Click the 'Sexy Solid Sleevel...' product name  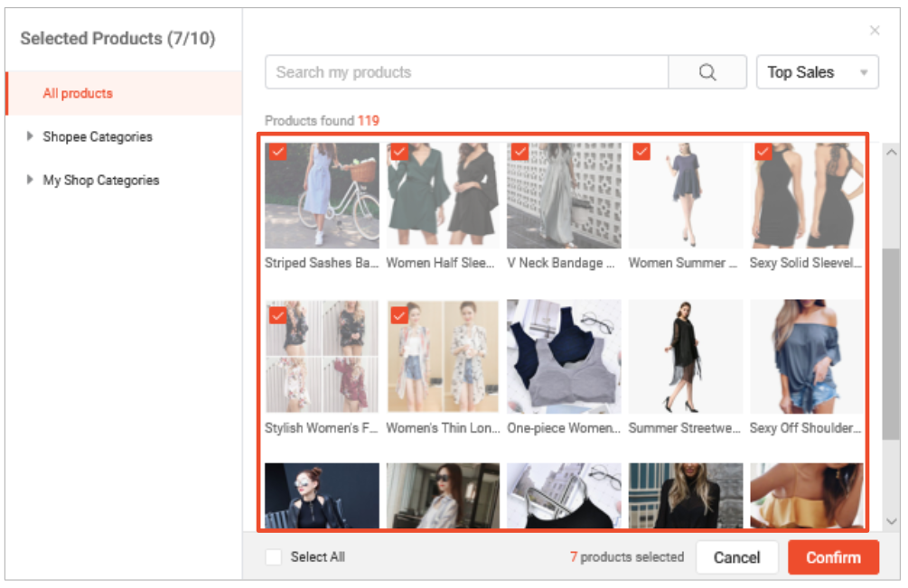[x=806, y=263]
